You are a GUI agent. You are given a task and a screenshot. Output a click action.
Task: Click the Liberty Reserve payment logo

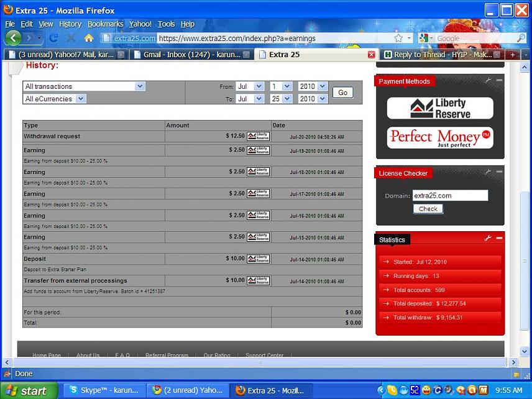(440, 108)
